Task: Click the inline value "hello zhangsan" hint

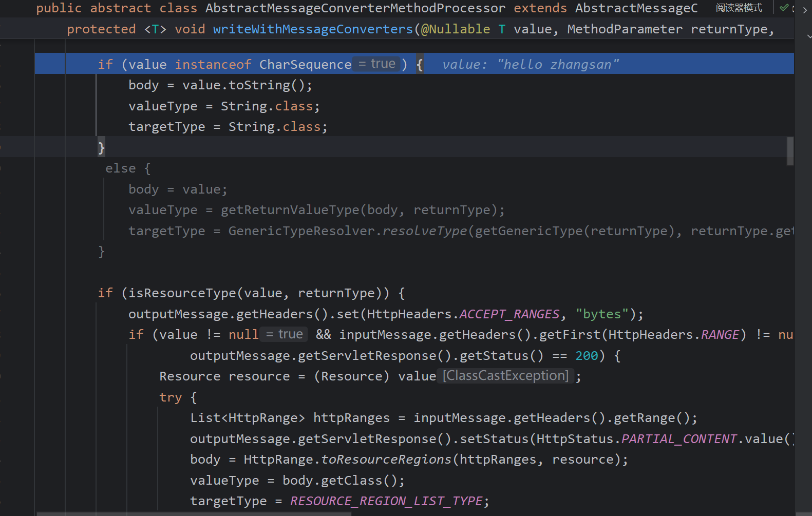Action: 531,64
